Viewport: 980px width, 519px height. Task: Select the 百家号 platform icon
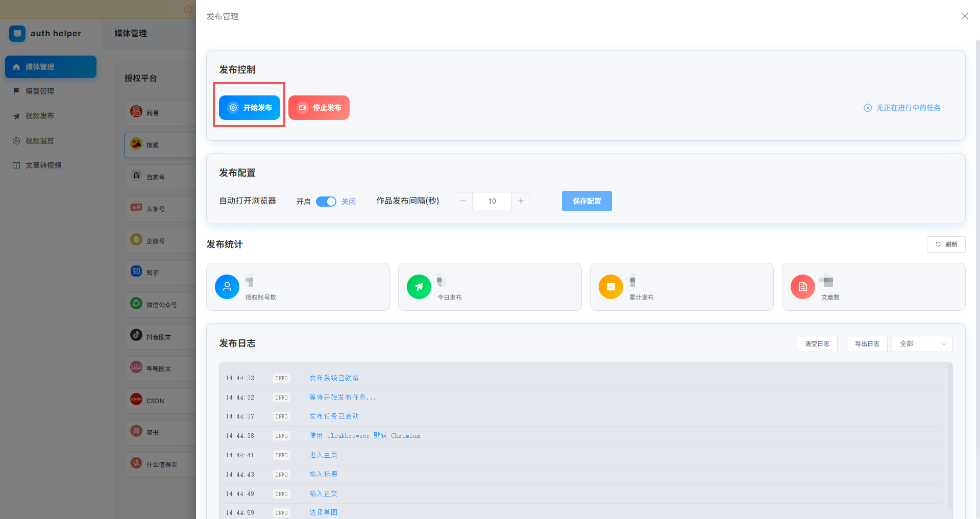136,176
